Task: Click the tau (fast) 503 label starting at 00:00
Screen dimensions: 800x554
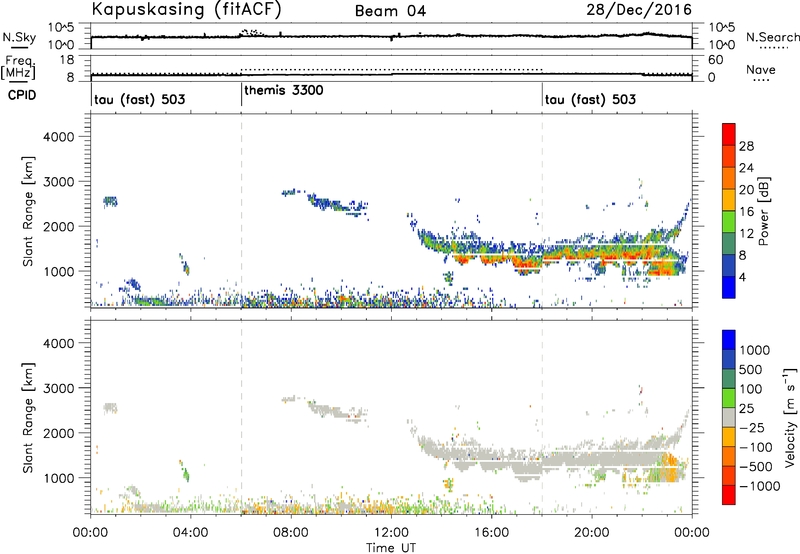Action: [x=140, y=99]
